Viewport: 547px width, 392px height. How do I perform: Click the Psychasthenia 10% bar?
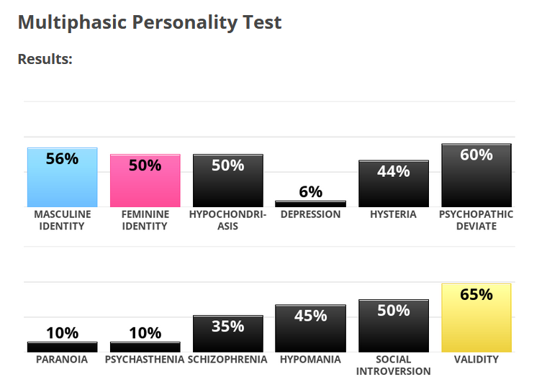tap(145, 347)
